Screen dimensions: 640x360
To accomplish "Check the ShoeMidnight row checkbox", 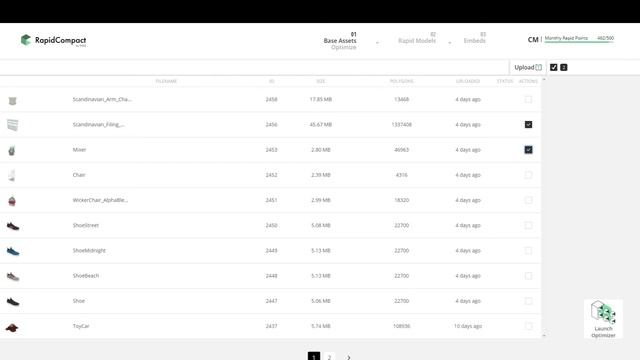I will tap(528, 251).
